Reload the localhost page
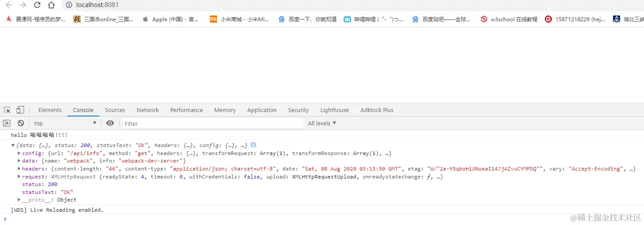 coord(37,5)
